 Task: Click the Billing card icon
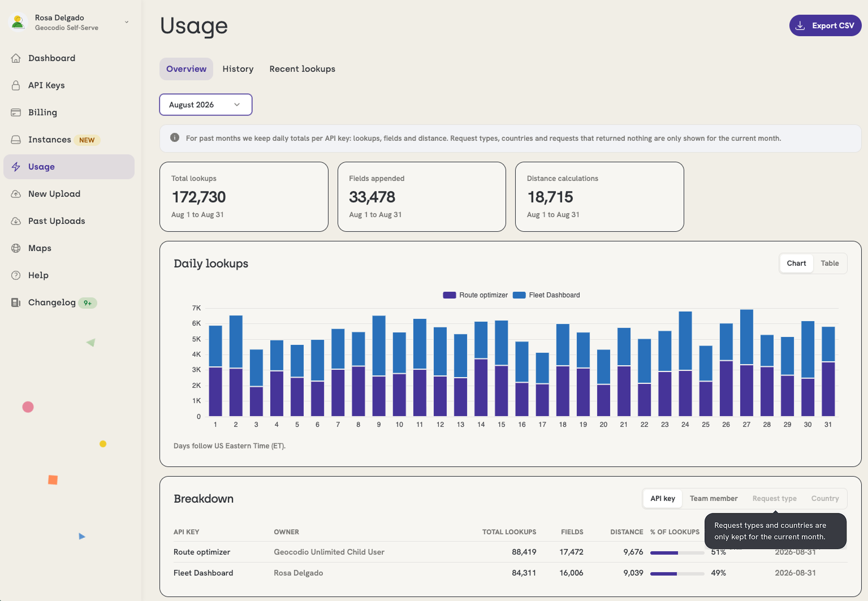pos(16,113)
